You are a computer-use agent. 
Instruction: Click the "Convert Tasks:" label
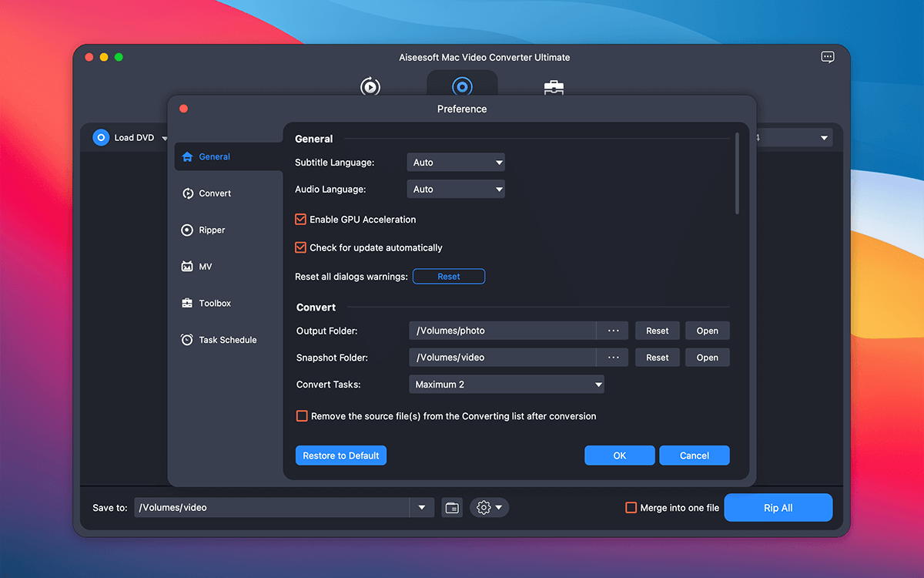329,385
